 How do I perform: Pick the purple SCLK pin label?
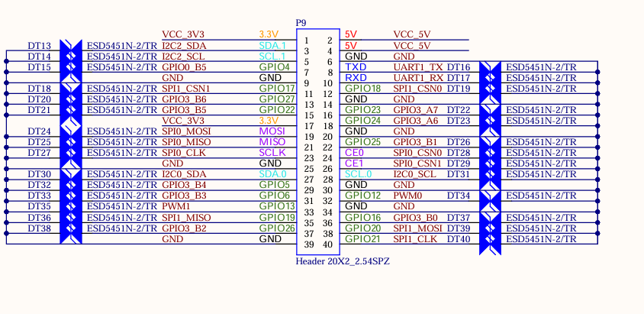pyautogui.click(x=272, y=153)
